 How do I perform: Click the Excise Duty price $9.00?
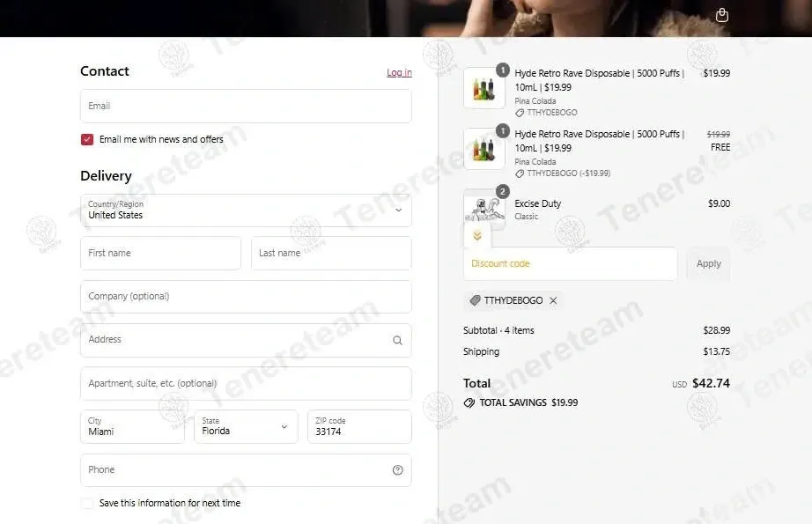[719, 203]
